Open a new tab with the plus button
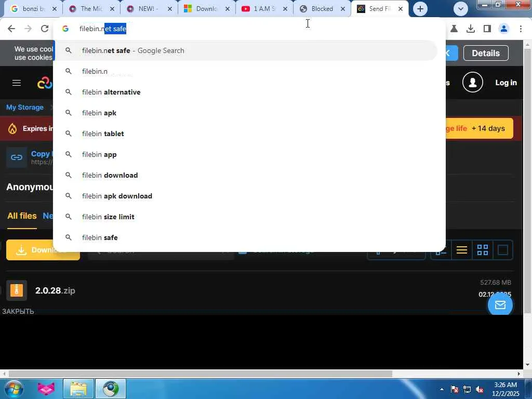This screenshot has height=399, width=532. pyautogui.click(x=420, y=9)
